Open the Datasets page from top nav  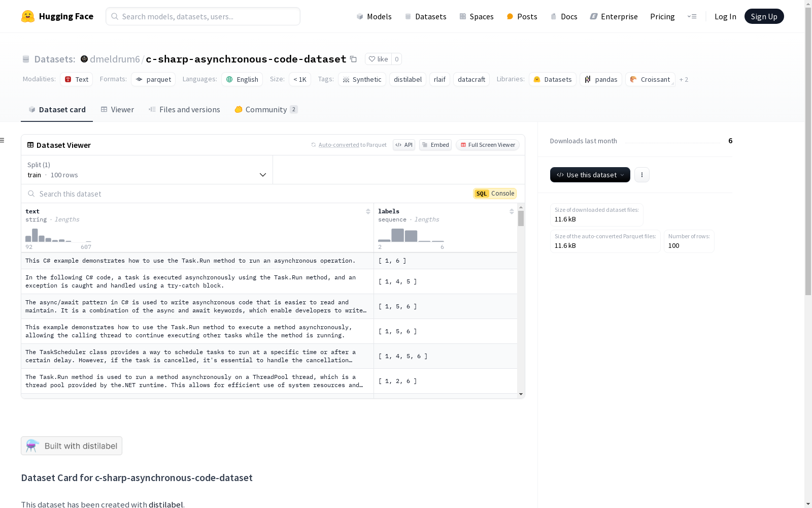point(425,16)
